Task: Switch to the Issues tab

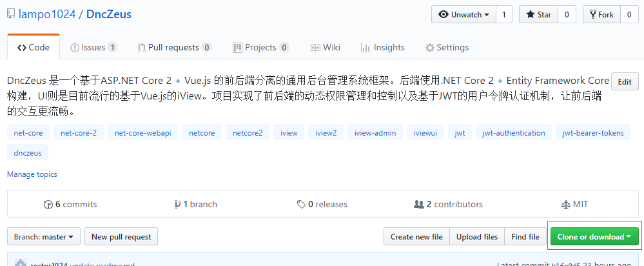Action: (93, 48)
